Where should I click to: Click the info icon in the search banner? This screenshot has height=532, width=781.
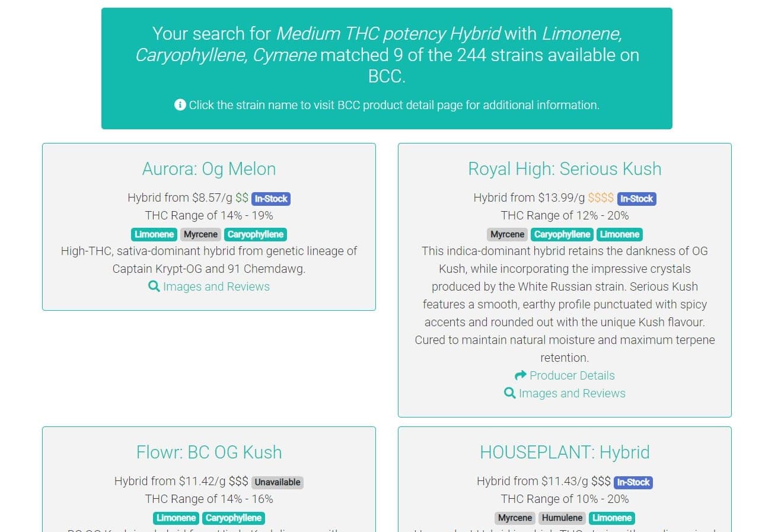pos(180,105)
